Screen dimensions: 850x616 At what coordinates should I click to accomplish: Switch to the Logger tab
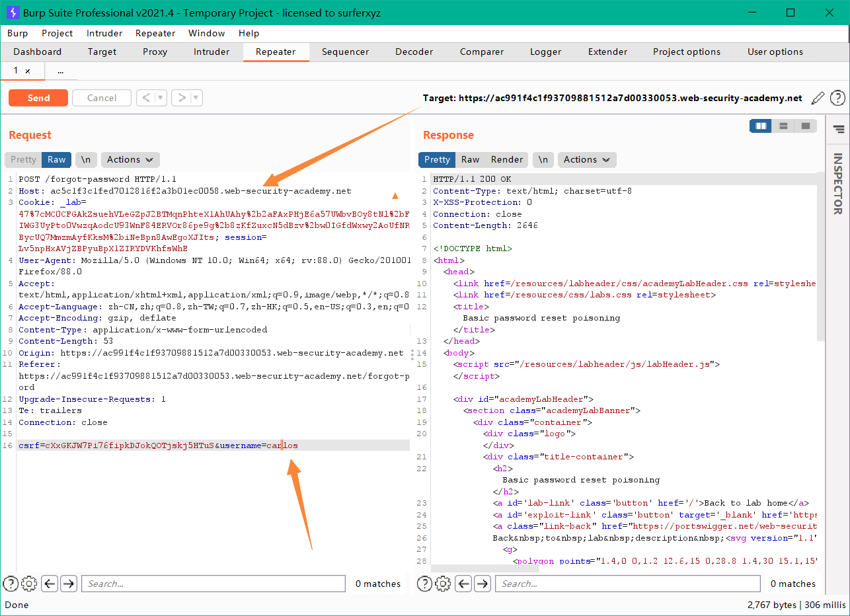tap(546, 52)
